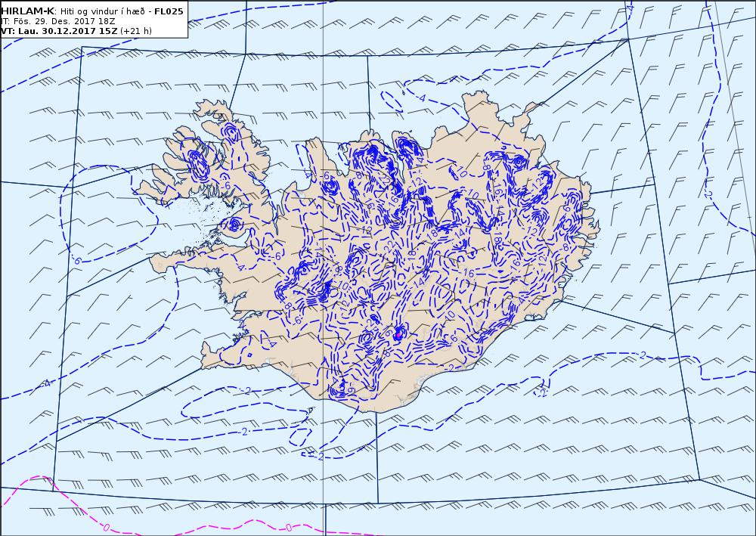Image resolution: width=756 pixels, height=536 pixels.
Task: Click the 'FL025' flight level label
Action: click(169, 11)
